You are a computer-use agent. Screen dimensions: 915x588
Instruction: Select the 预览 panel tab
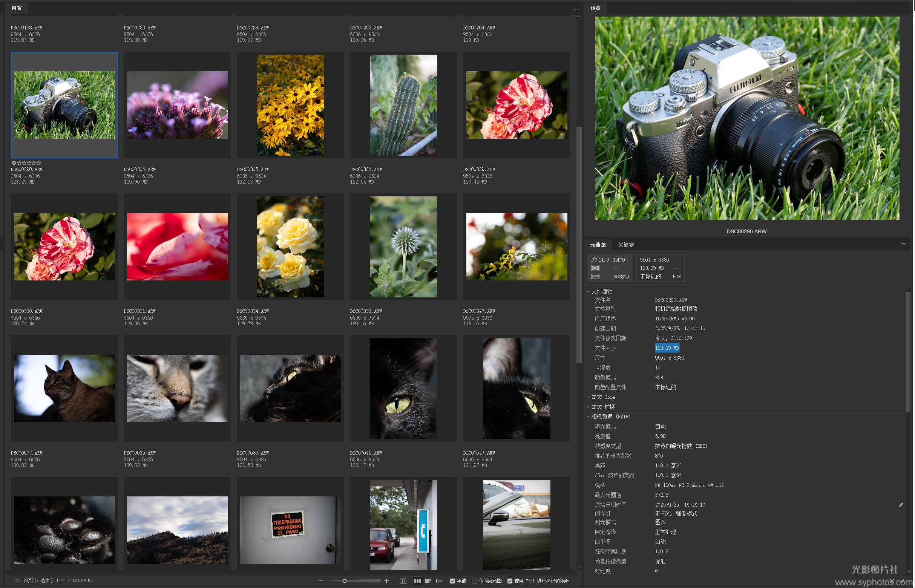595,8
